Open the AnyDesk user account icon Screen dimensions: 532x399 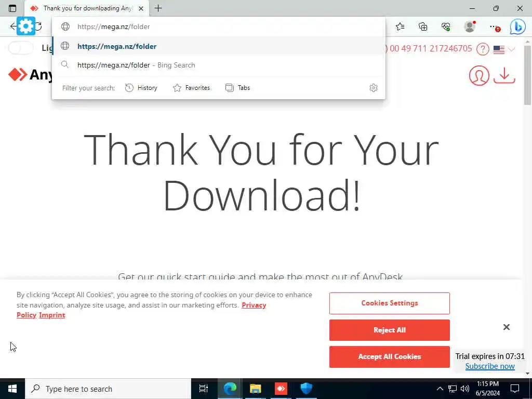pyautogui.click(x=479, y=75)
